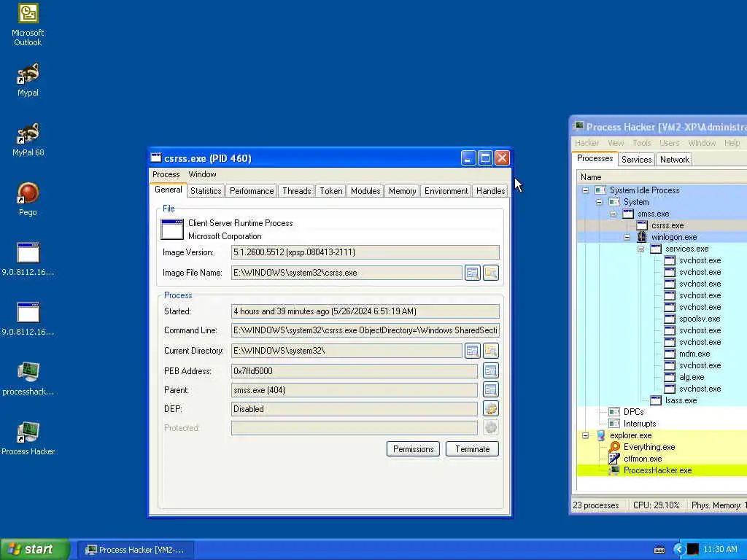Click Microsoft Outlook desktop icon
The height and width of the screenshot is (560, 747).
pyautogui.click(x=28, y=25)
